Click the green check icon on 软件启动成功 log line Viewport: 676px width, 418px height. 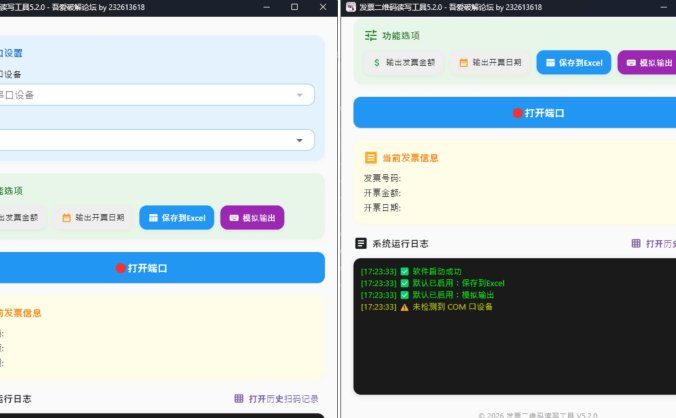[404, 271]
